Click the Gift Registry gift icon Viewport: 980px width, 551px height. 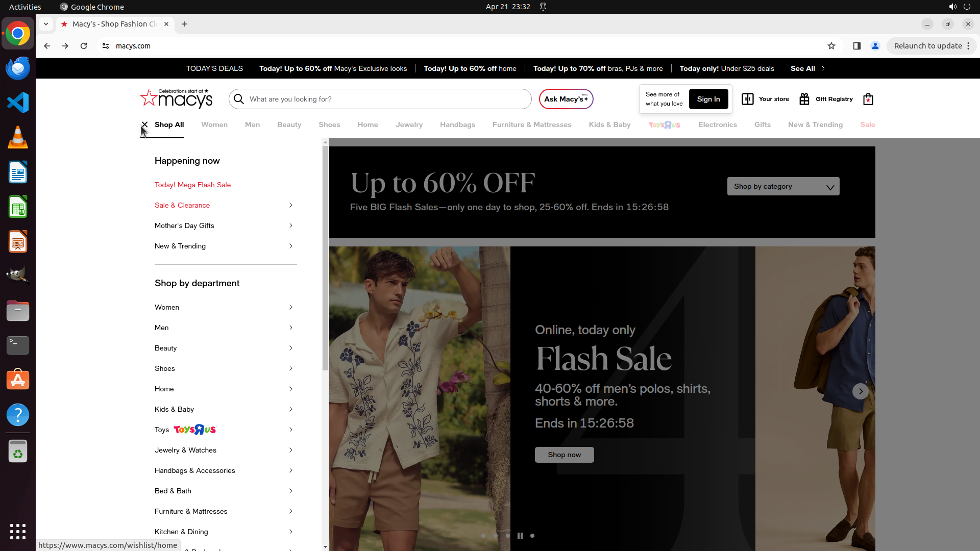(x=804, y=99)
